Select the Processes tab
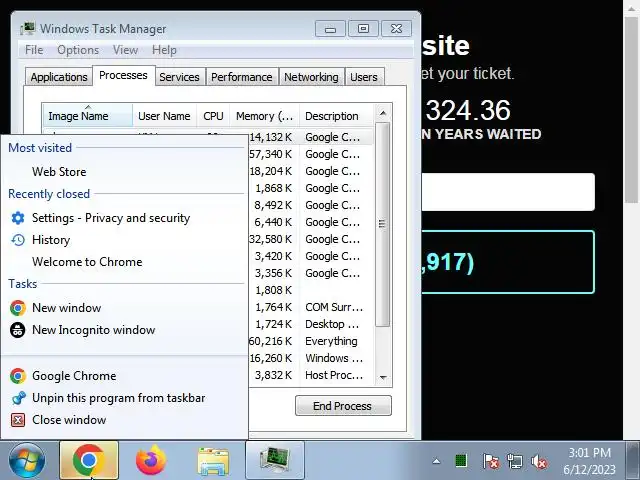Viewport: 640px width, 480px height. 123,76
